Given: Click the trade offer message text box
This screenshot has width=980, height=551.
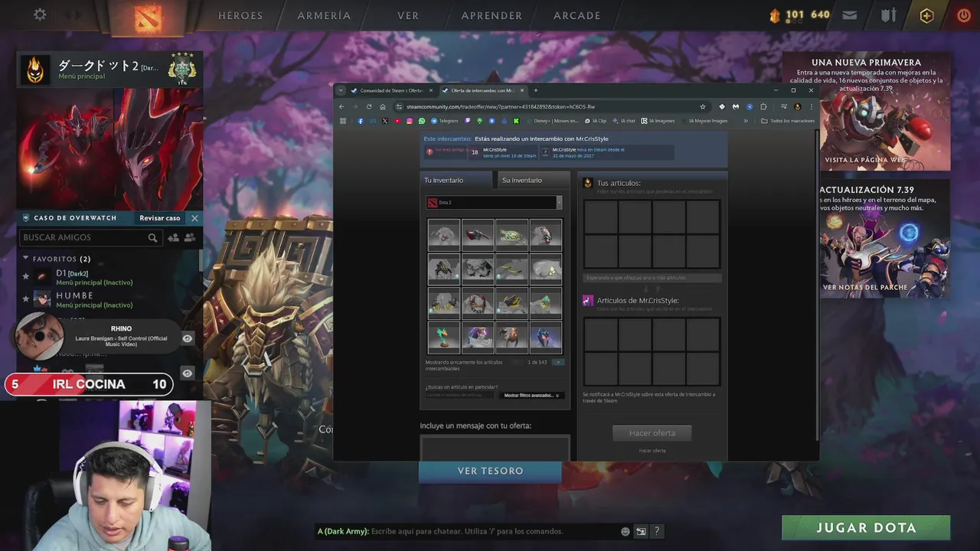Looking at the screenshot, I should 495,448.
